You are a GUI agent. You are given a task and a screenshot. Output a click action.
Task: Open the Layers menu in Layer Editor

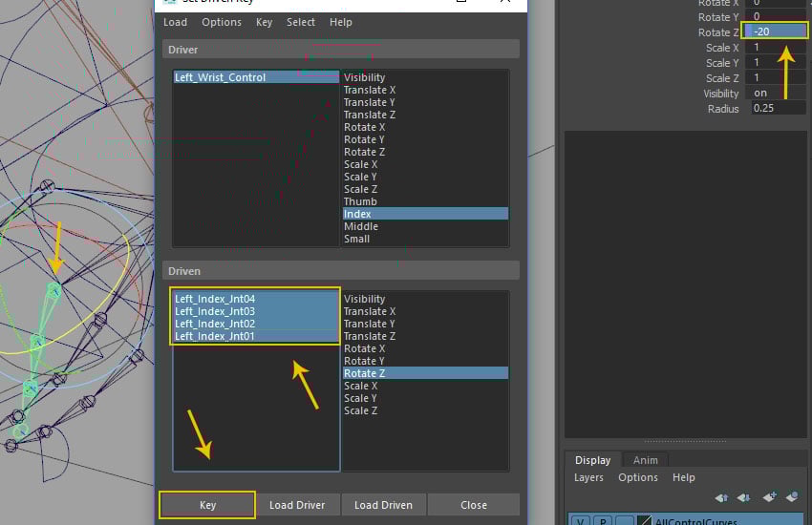click(x=588, y=477)
